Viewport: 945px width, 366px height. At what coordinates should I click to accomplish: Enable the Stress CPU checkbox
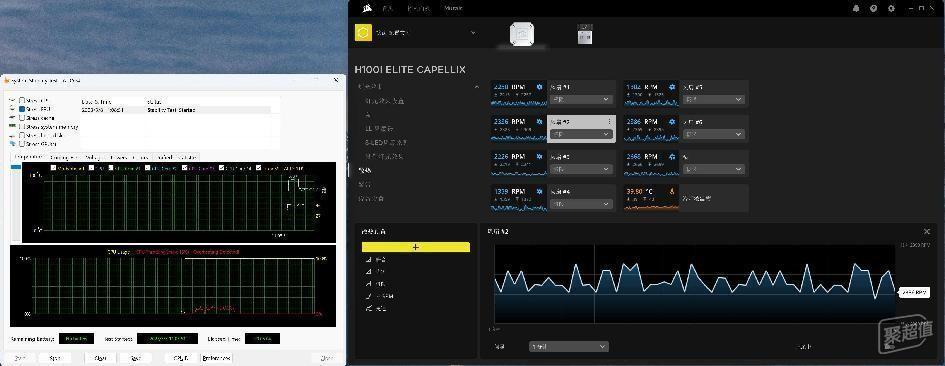point(22,101)
